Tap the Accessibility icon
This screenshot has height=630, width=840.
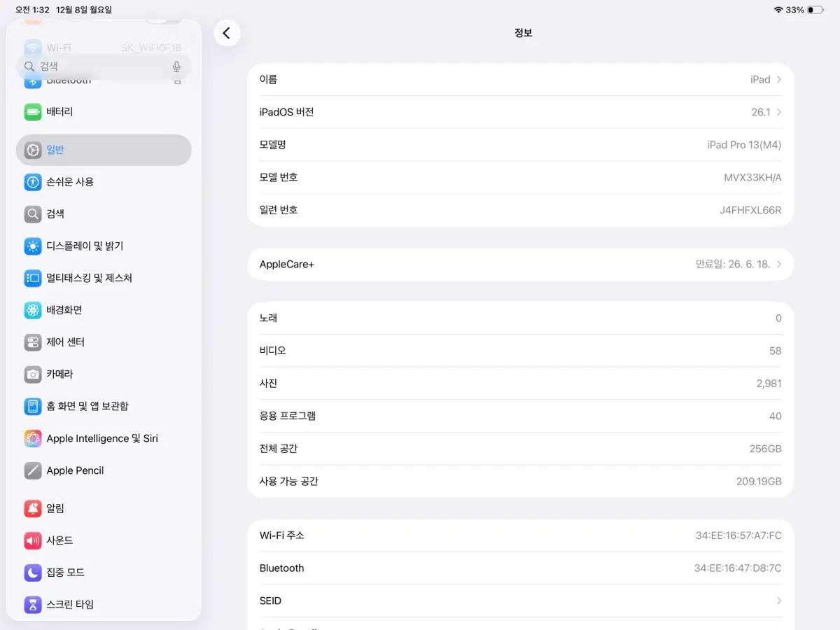pos(33,182)
